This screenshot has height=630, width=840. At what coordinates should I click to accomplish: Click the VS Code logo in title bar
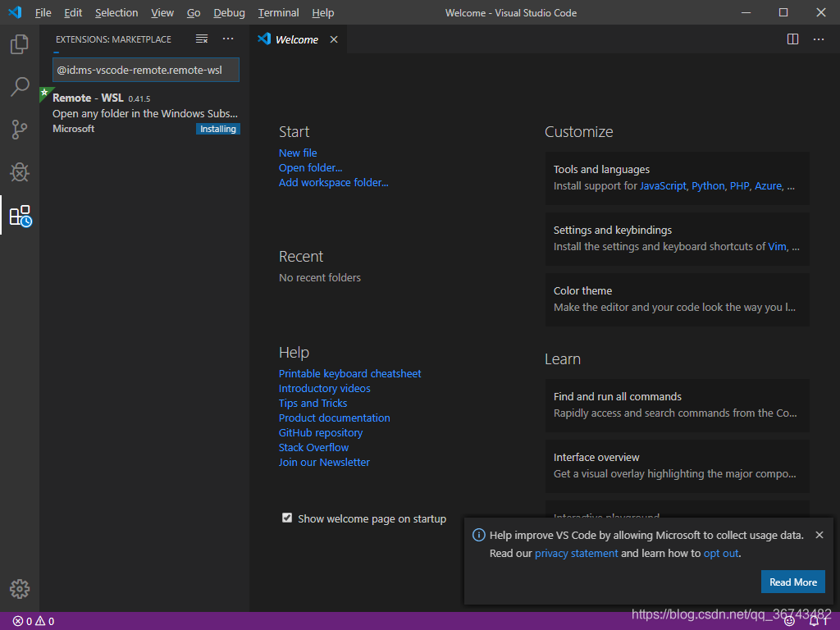coord(15,12)
